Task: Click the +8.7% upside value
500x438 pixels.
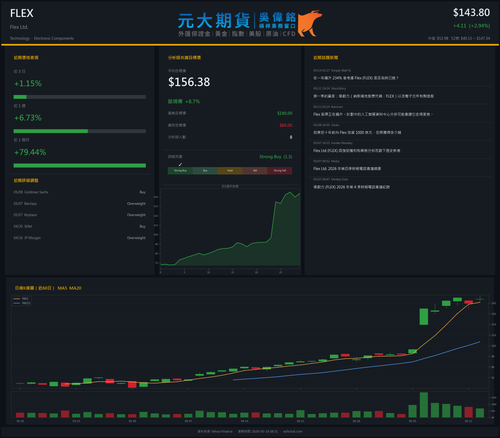Action: click(193, 101)
